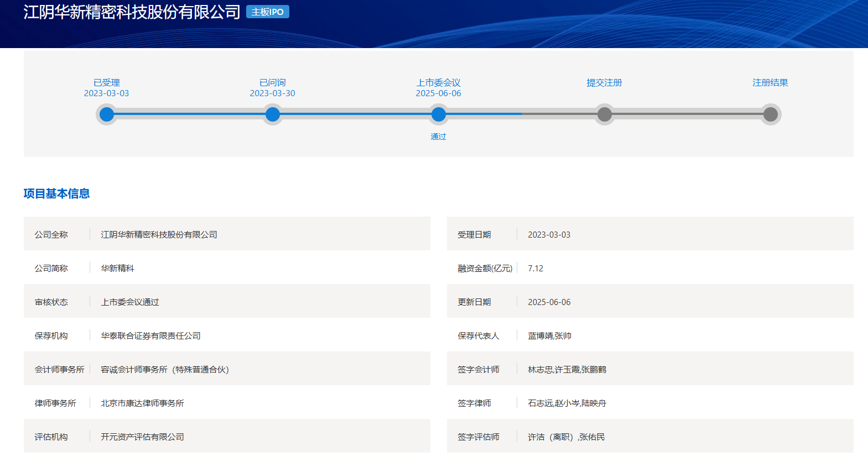Click the 主板IPO badge
The height and width of the screenshot is (462, 868).
(x=268, y=12)
